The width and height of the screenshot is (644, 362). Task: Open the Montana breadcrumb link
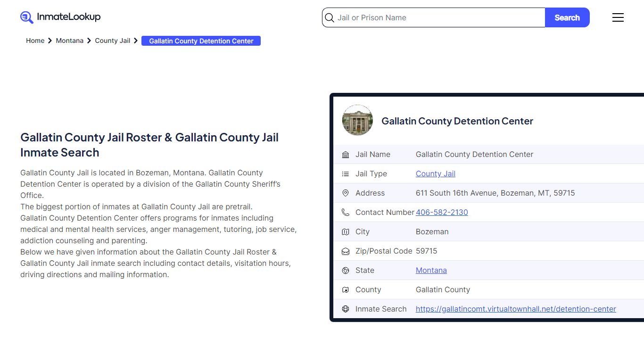point(70,41)
